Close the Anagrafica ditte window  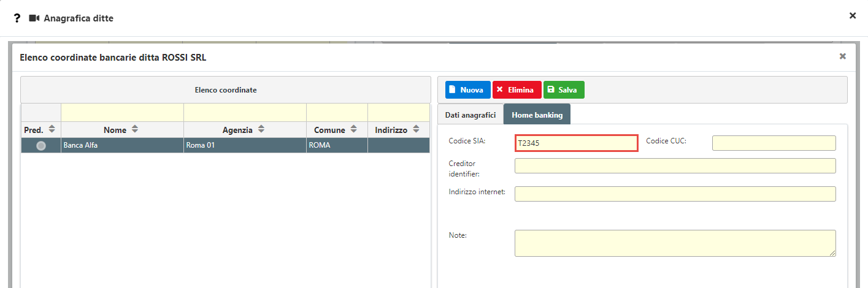853,15
